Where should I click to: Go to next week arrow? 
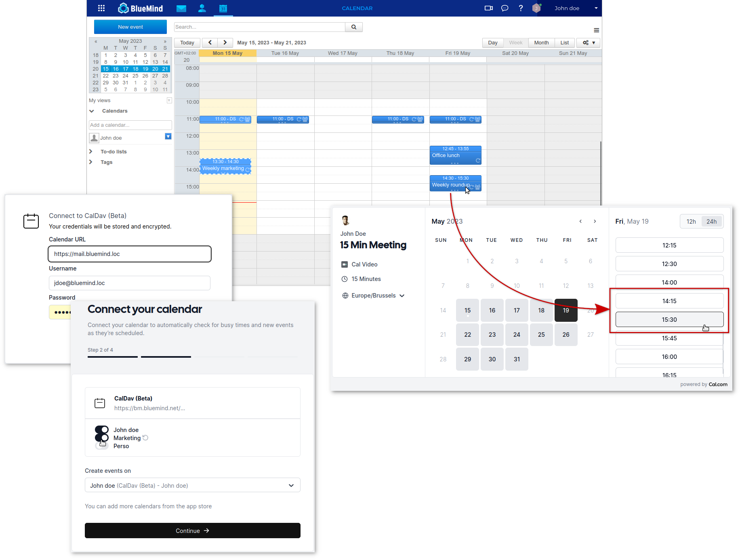coord(225,43)
